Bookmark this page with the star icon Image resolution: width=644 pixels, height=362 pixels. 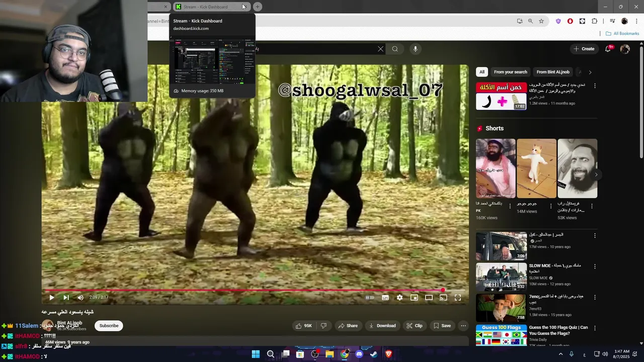[x=541, y=21]
